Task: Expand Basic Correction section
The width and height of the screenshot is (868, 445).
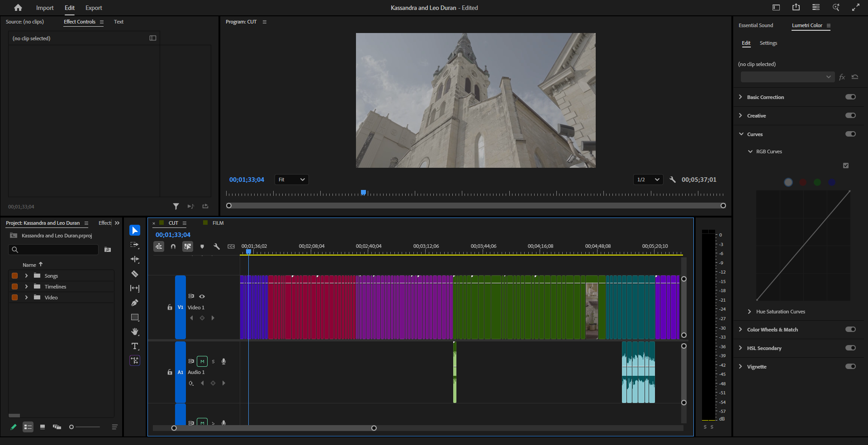Action: pyautogui.click(x=740, y=97)
